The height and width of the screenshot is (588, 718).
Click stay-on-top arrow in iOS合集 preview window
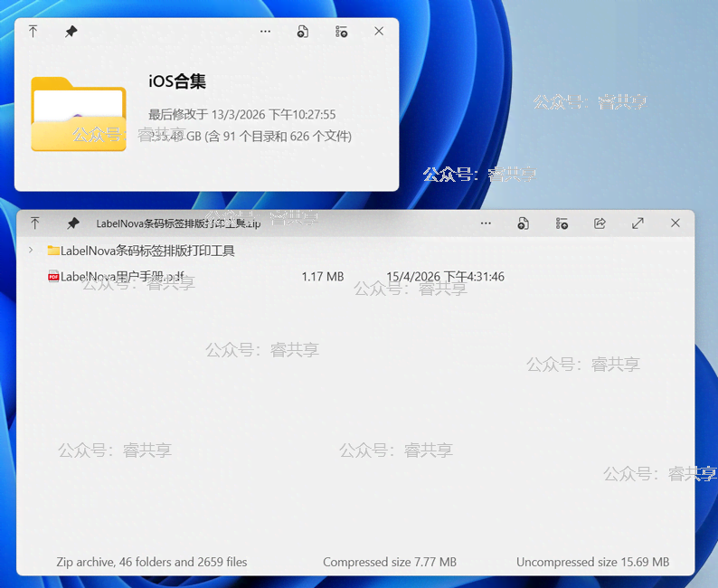coord(33,32)
